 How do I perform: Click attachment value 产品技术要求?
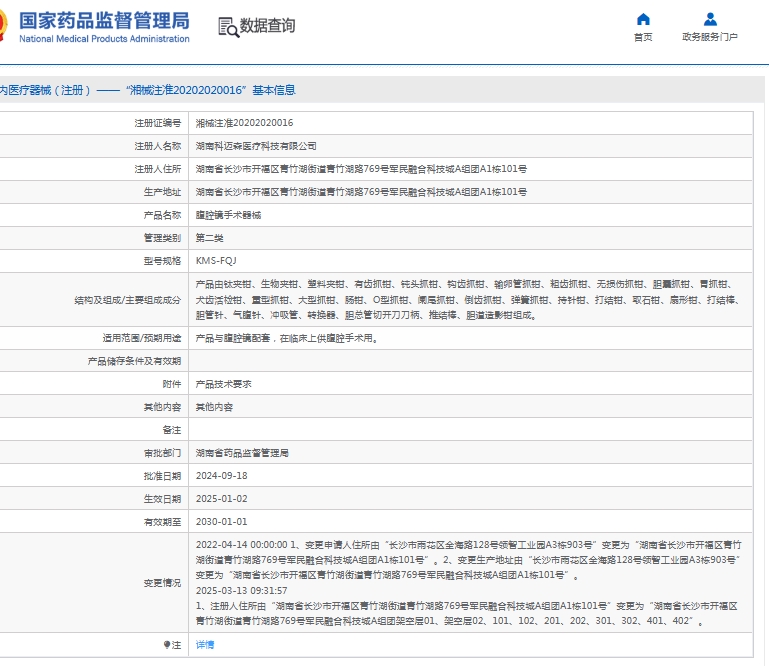(x=223, y=384)
